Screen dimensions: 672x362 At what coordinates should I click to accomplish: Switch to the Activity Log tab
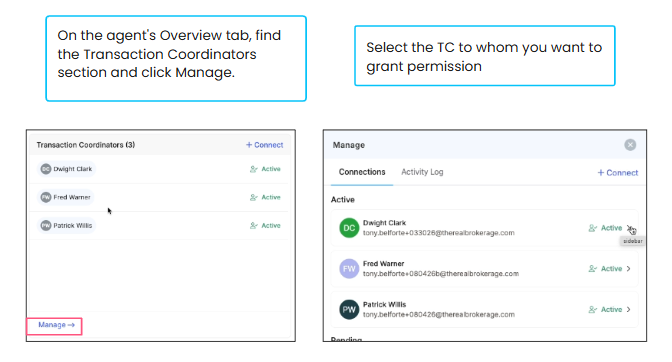click(422, 172)
